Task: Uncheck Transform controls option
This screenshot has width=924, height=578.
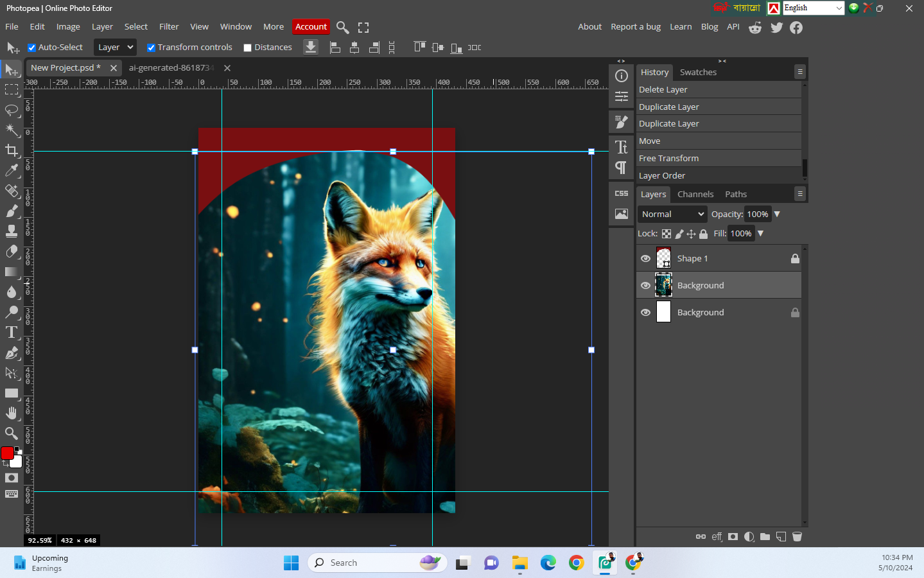Action: pos(151,48)
